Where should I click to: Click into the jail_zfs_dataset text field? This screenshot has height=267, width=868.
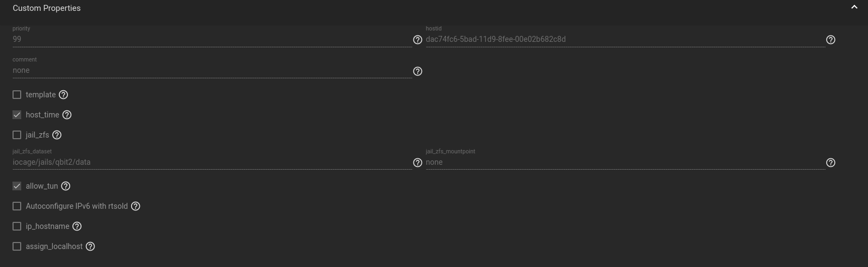click(x=212, y=162)
